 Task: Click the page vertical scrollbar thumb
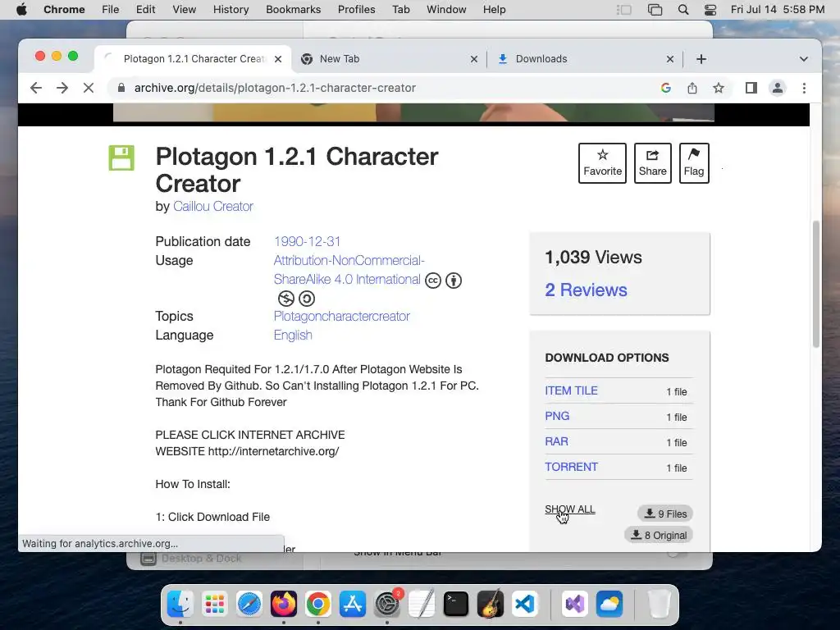pos(816,284)
